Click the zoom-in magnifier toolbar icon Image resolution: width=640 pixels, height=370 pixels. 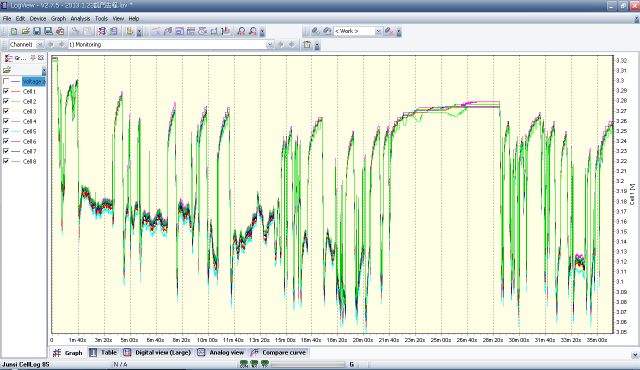click(241, 31)
